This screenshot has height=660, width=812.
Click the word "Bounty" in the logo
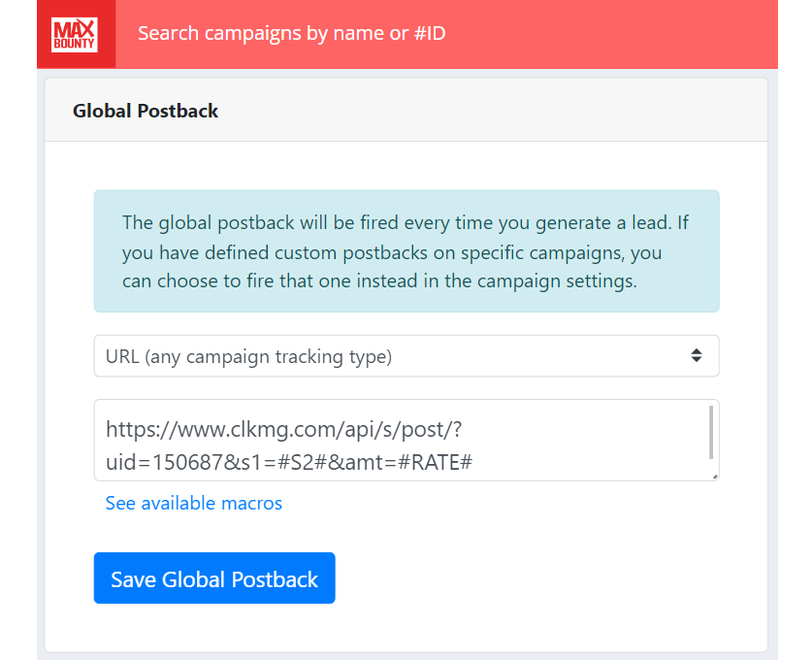[x=76, y=44]
